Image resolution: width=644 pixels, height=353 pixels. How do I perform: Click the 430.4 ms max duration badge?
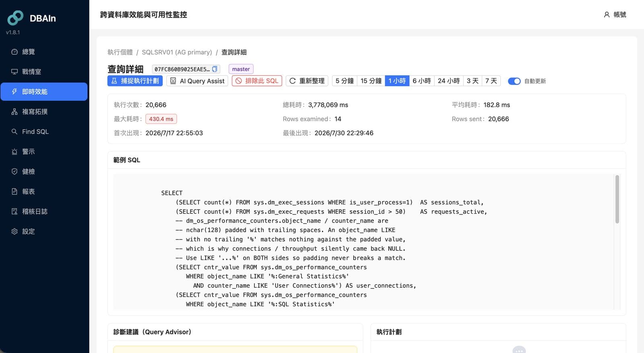(161, 119)
